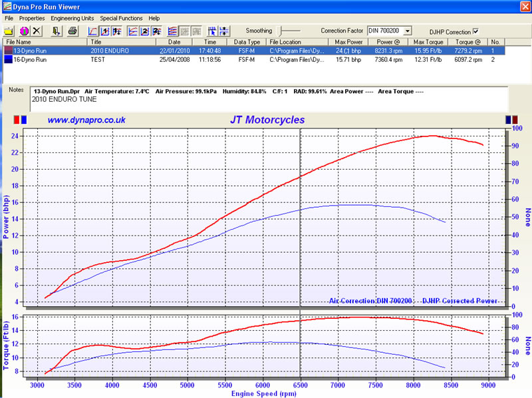The width and height of the screenshot is (532, 398).
Task: Click the Max Power column header
Action: click(348, 42)
